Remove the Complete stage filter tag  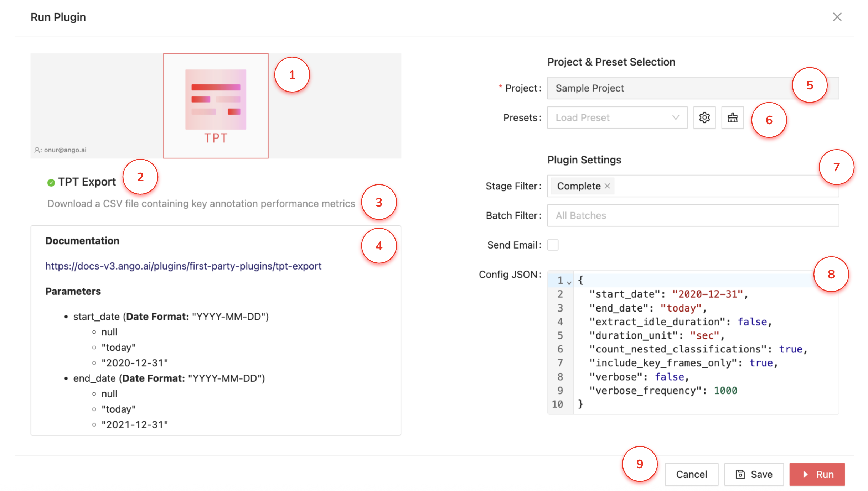(x=608, y=186)
